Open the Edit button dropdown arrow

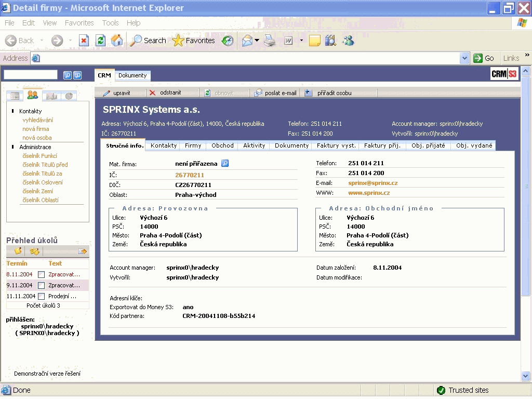[301, 41]
